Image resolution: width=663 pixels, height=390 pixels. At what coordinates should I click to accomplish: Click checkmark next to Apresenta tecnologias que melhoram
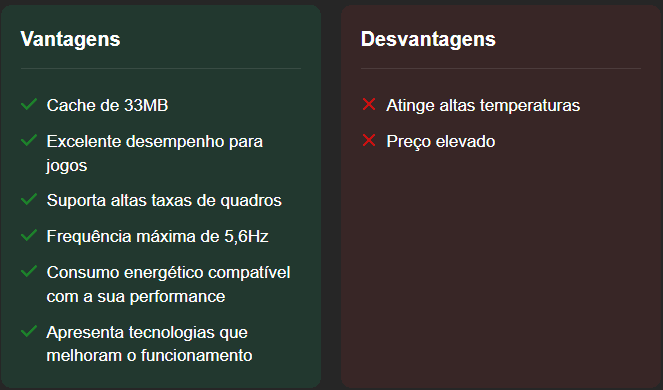(x=29, y=331)
